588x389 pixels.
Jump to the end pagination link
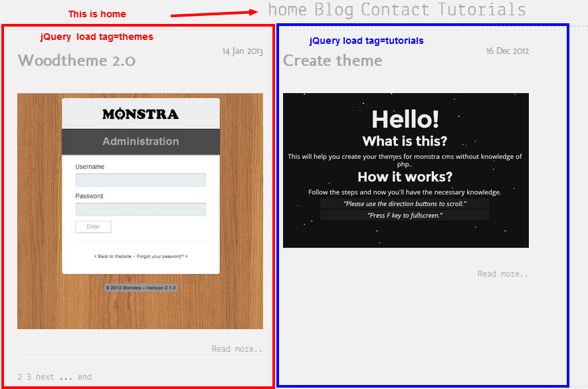[84, 377]
